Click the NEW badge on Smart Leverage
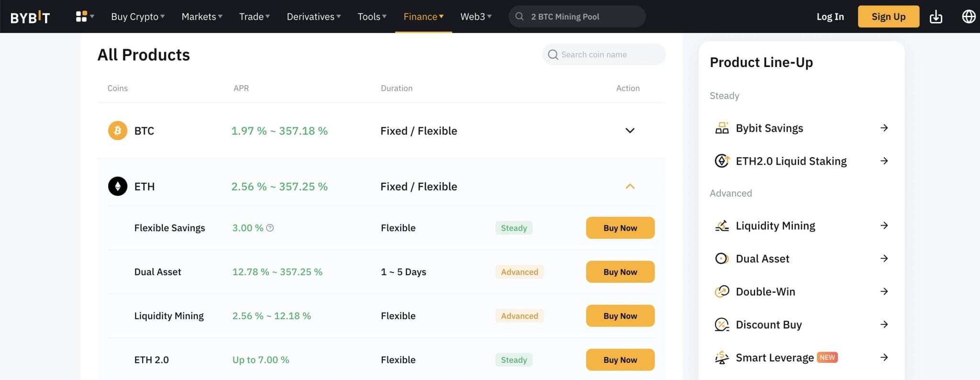Image resolution: width=980 pixels, height=380 pixels. 827,358
